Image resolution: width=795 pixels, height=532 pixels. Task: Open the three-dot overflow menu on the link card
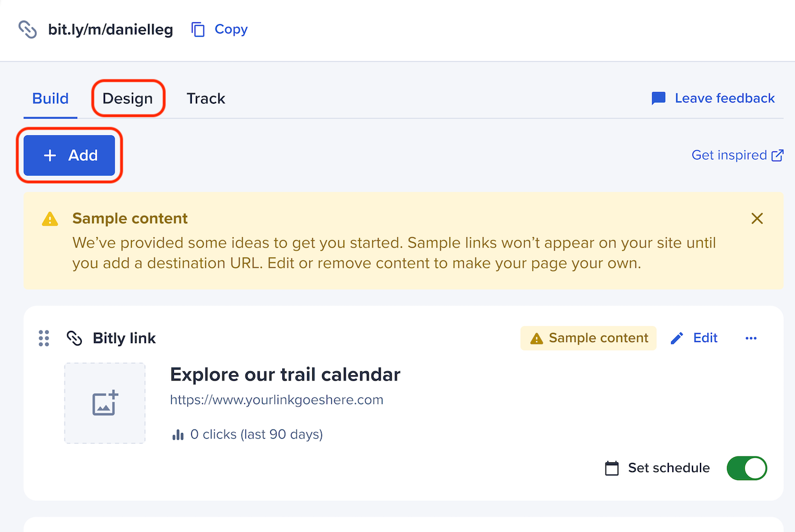[x=751, y=338]
